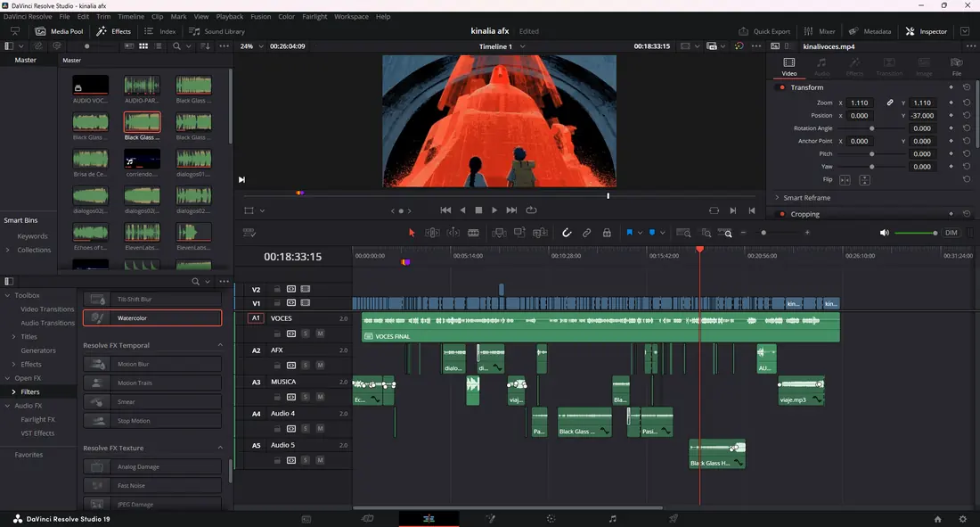Screen dimensions: 980x527
Task: Expand the Titles toolbox category
Action: (x=13, y=337)
